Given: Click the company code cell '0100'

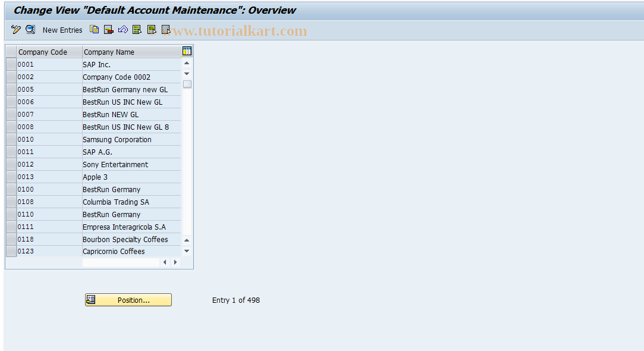Looking at the screenshot, I should [x=49, y=189].
